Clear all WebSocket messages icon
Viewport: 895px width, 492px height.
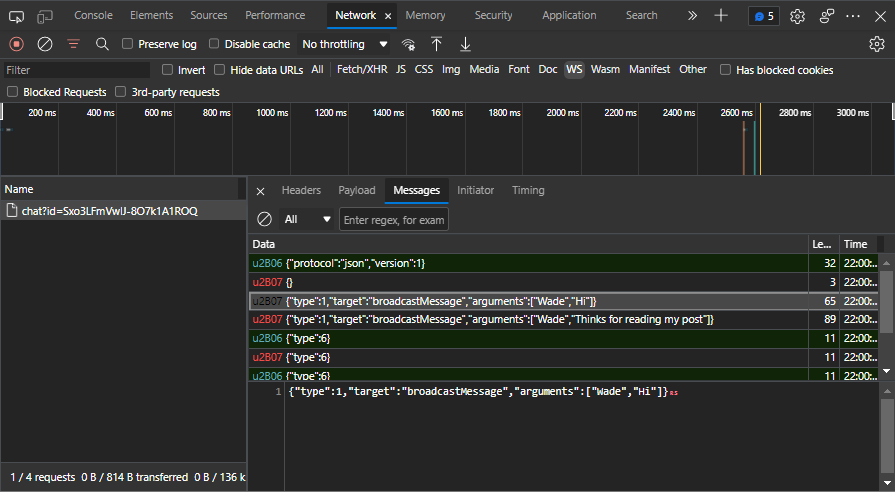264,219
